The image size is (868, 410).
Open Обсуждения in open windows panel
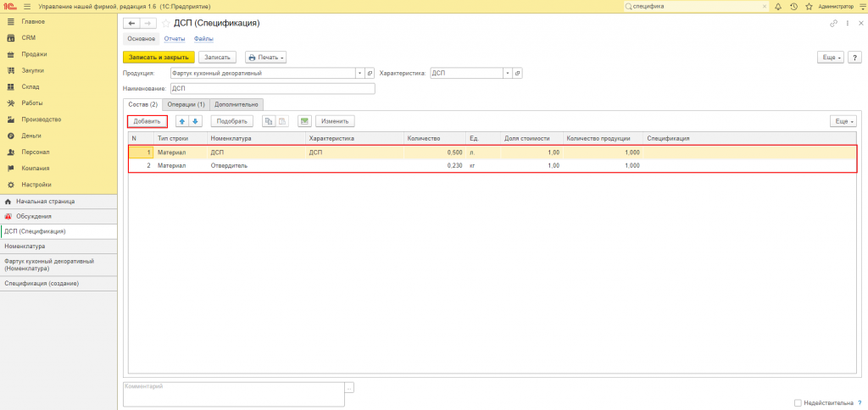tap(58, 216)
